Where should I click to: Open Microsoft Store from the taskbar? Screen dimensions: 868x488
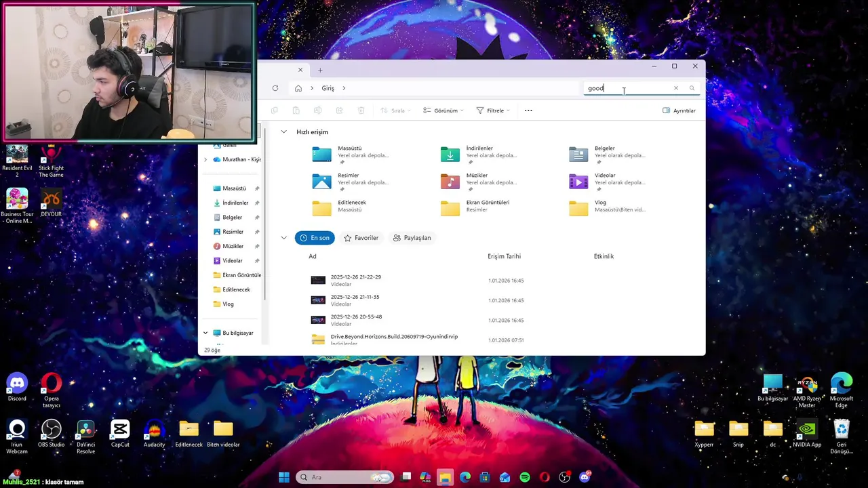(485, 477)
